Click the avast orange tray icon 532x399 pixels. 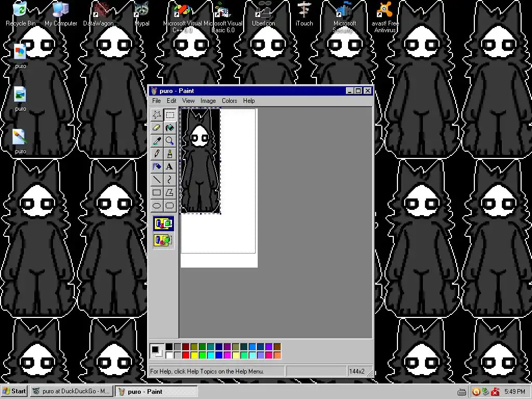pyautogui.click(x=476, y=392)
